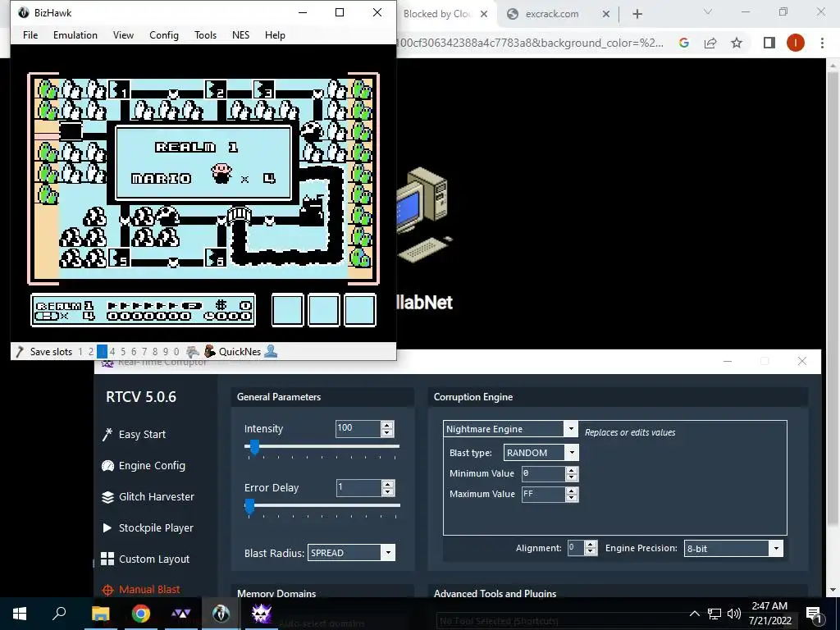Open Glitch Harvester in RTCV sidebar

[148, 496]
